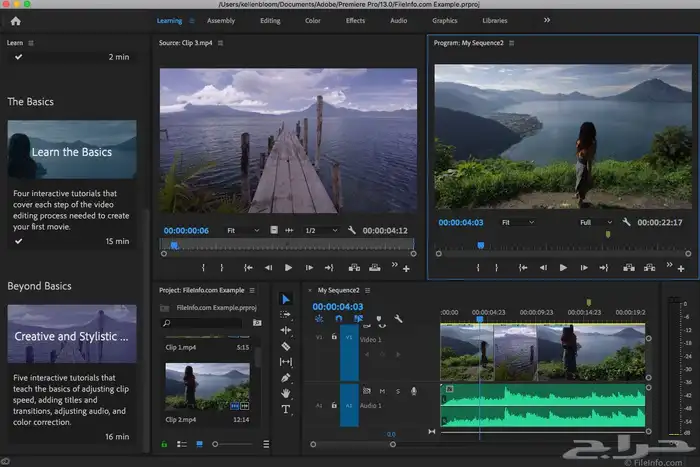Open My Sequence2 timeline panel menu
The image size is (700, 467).
pyautogui.click(x=367, y=290)
